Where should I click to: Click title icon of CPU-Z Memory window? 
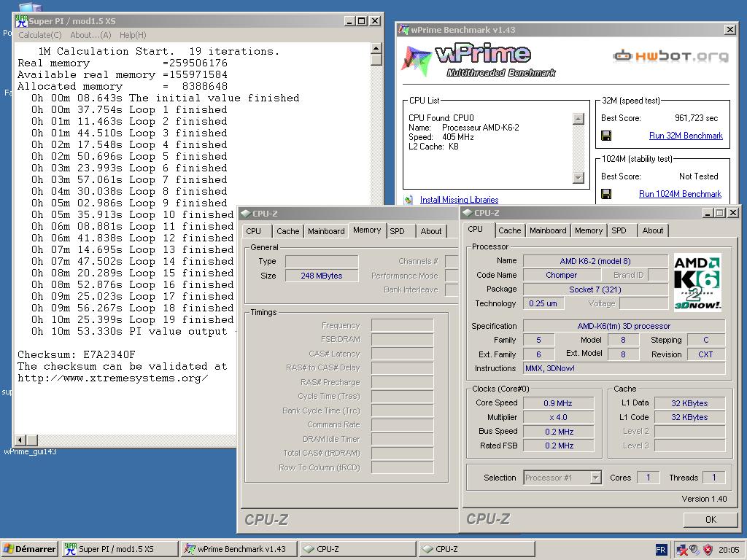(246, 214)
